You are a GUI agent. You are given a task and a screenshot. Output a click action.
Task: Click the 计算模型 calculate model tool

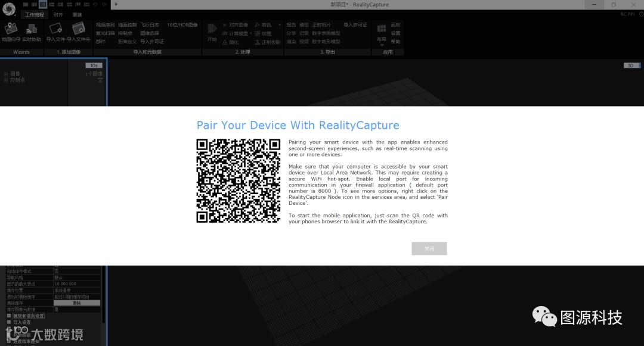235,33
